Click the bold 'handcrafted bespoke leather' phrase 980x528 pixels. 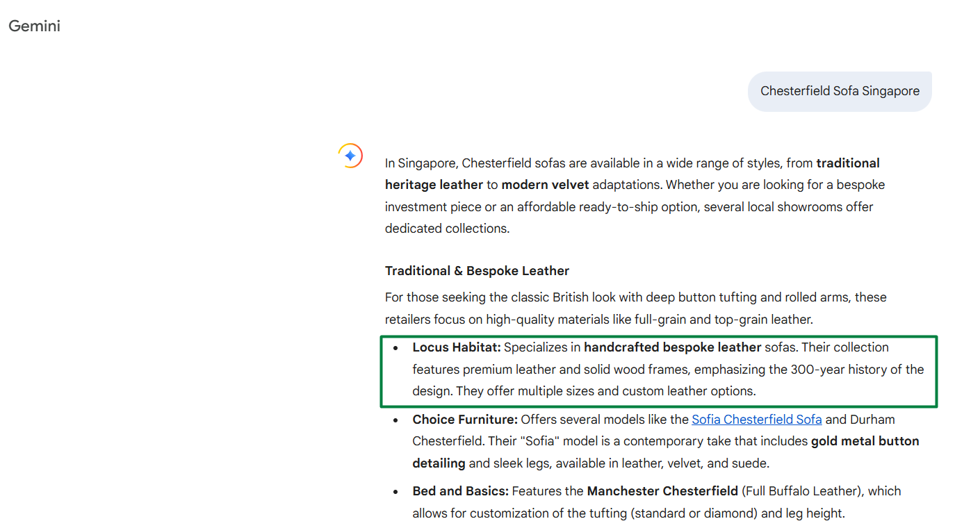[x=672, y=347]
